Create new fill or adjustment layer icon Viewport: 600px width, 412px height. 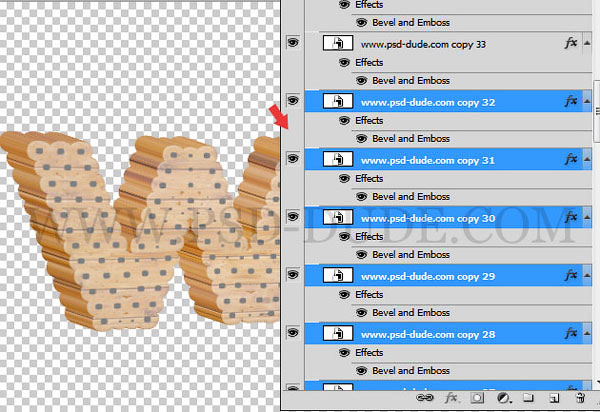pos(504,398)
